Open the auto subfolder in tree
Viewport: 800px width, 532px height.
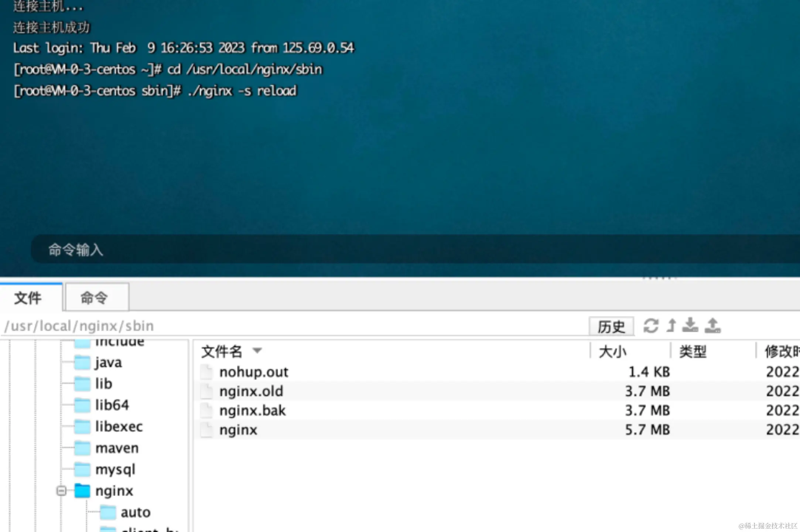[x=136, y=512]
